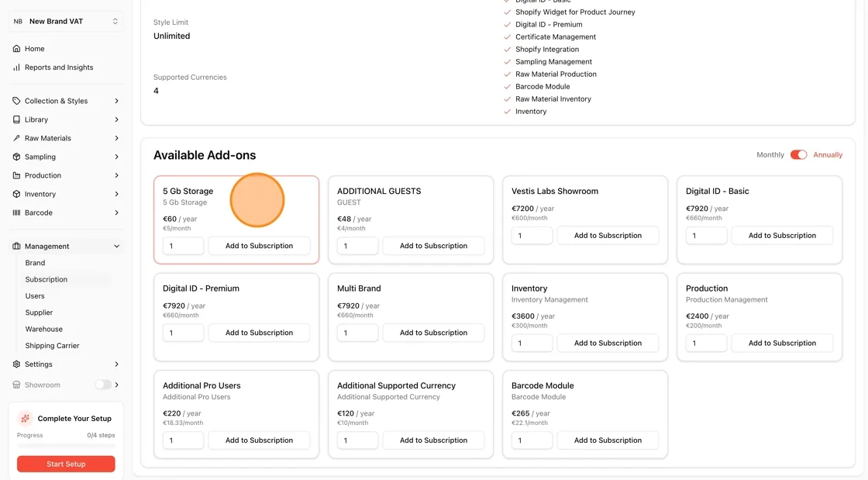
Task: Expand the Production sidebar chevron
Action: tap(116, 175)
